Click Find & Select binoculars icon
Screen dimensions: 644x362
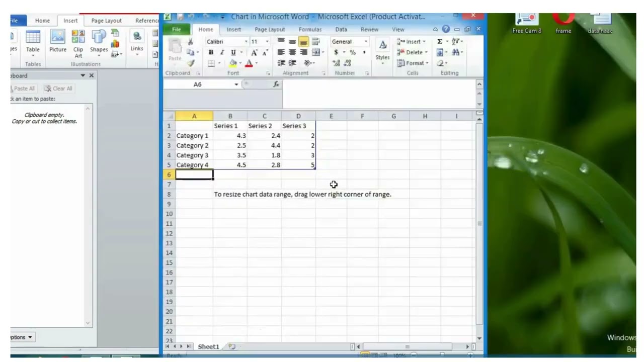tap(455, 52)
